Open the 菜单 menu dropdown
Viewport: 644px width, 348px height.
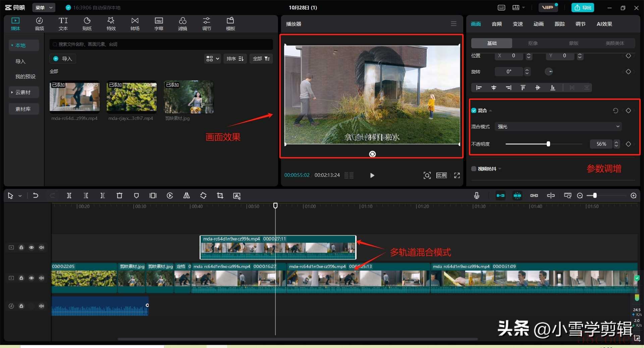(x=44, y=7)
